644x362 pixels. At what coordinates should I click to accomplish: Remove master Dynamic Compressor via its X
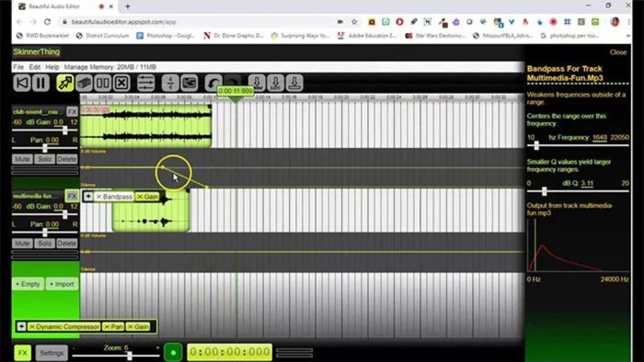[x=32, y=327]
